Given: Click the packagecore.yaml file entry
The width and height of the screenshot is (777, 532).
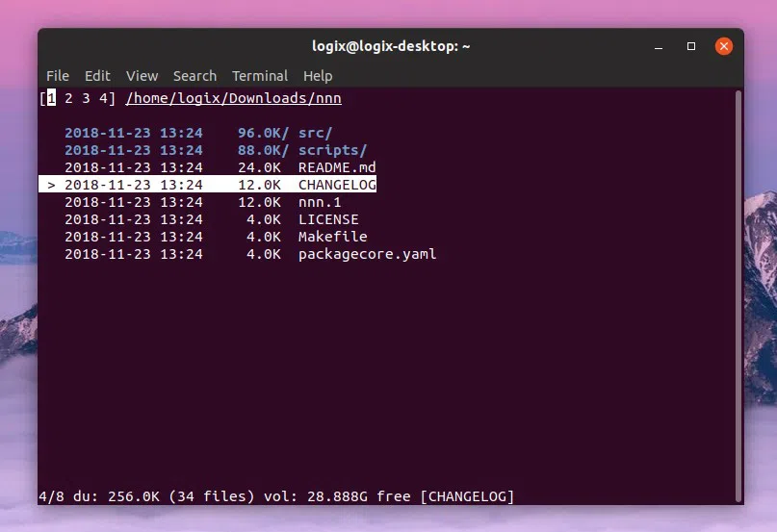Looking at the screenshot, I should 367,254.
